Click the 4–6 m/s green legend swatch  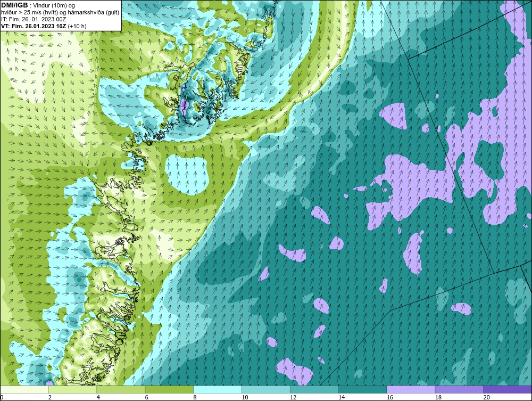click(121, 389)
